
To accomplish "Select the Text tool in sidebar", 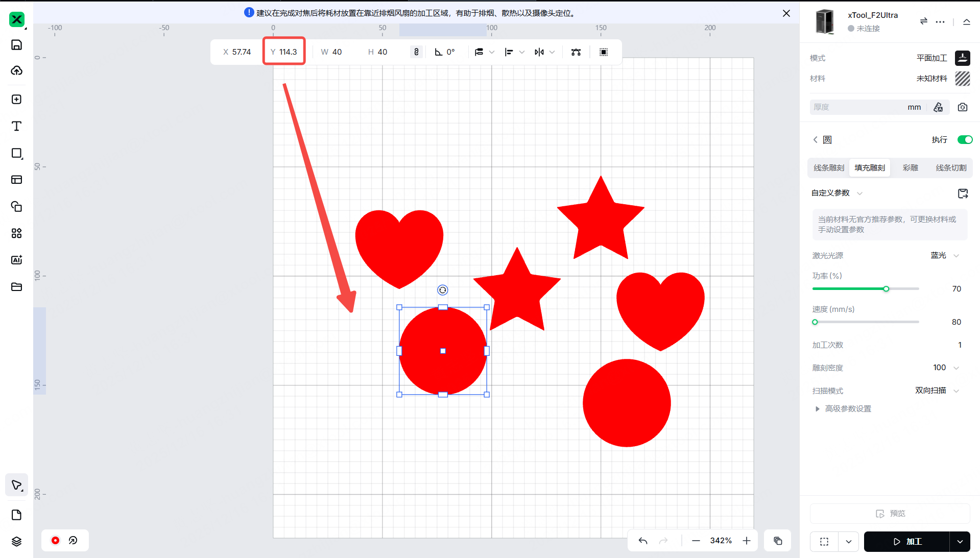I will coord(16,126).
